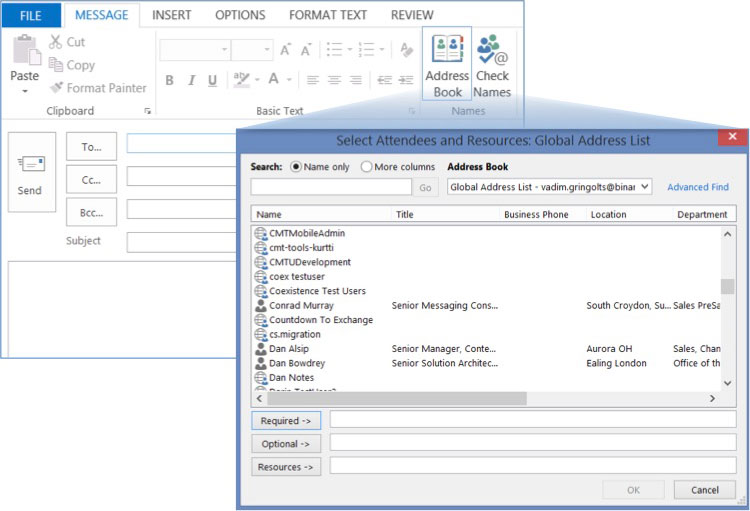Open the font name dropdown
This screenshot has height=511, width=750.
pyautogui.click(x=224, y=50)
